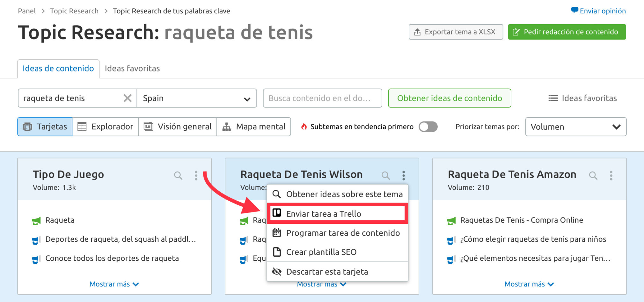Switch to Visión general view
The width and height of the screenshot is (644, 302).
[x=178, y=127]
